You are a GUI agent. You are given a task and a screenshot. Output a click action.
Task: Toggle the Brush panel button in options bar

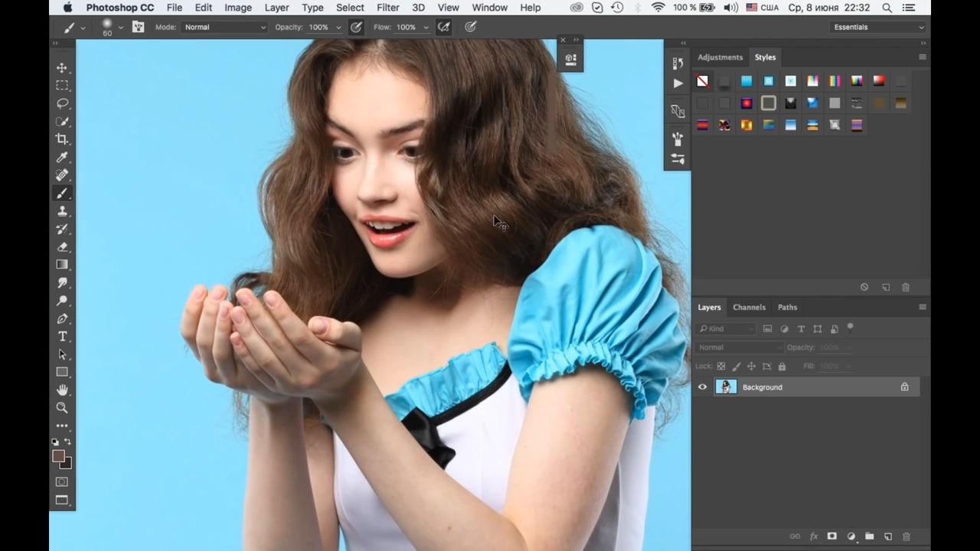coord(138,27)
